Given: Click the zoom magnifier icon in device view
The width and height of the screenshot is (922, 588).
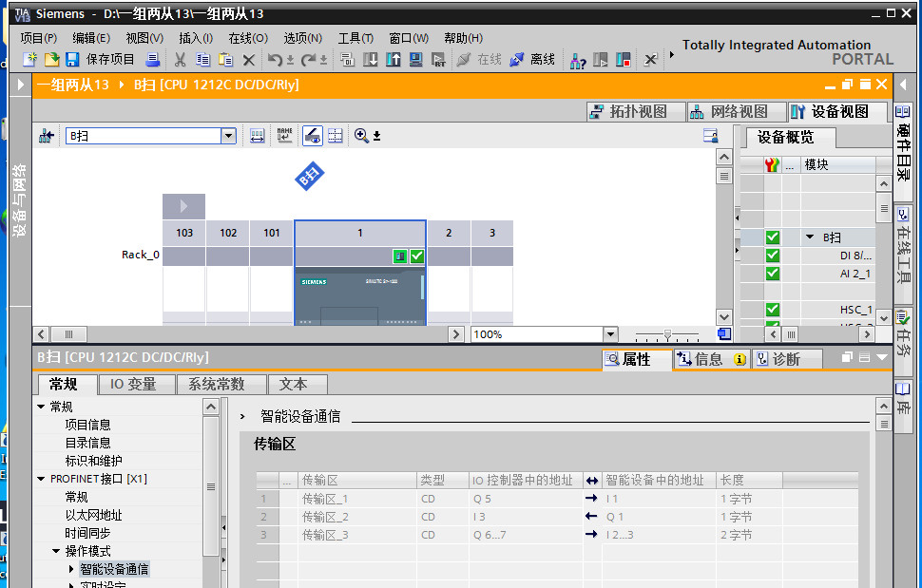Looking at the screenshot, I should pyautogui.click(x=361, y=136).
